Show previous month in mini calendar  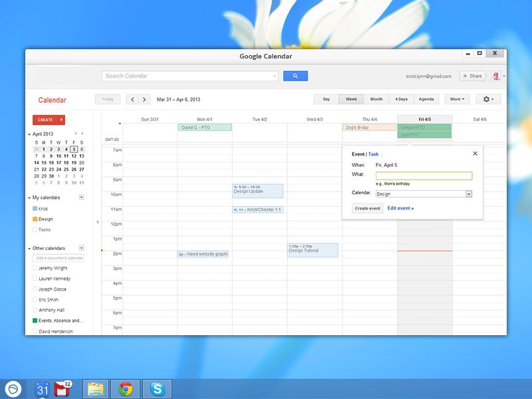[x=76, y=134]
